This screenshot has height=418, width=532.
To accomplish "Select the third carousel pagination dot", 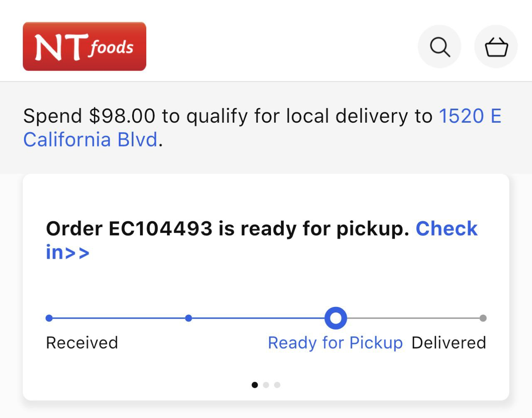I will pos(277,385).
